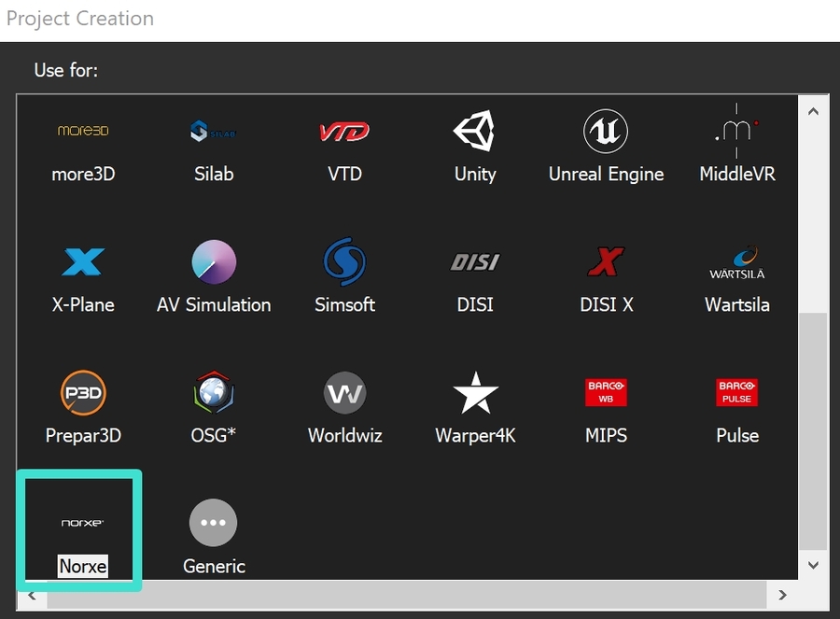
Task: Click the Simsoft icon
Action: [344, 262]
